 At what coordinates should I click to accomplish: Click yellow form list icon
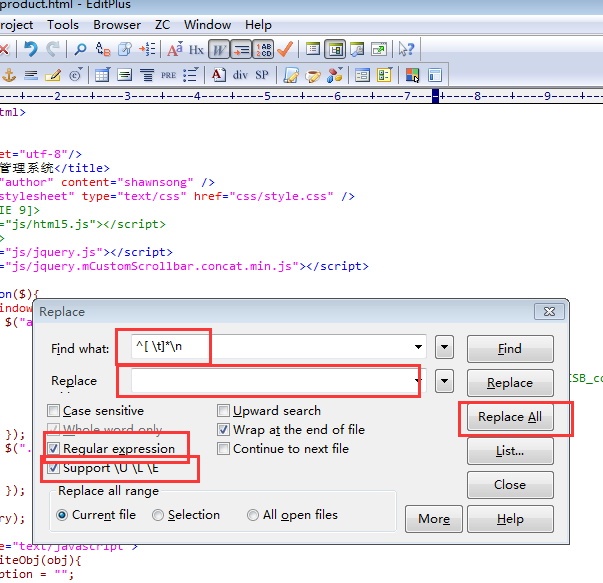tap(384, 75)
